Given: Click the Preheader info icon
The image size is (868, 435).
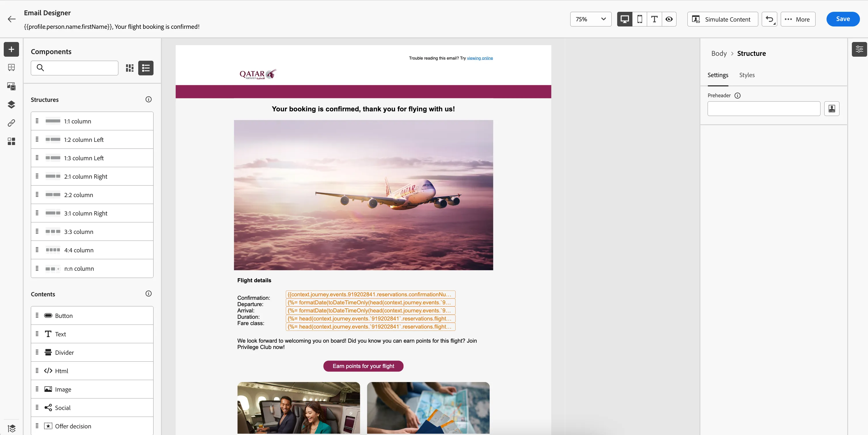Looking at the screenshot, I should click(x=737, y=96).
